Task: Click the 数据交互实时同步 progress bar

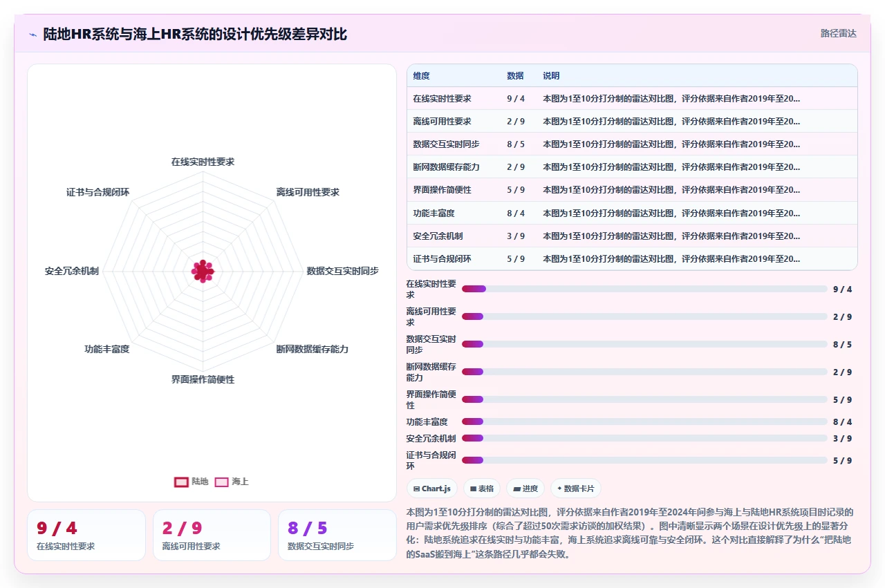Action: (x=644, y=344)
